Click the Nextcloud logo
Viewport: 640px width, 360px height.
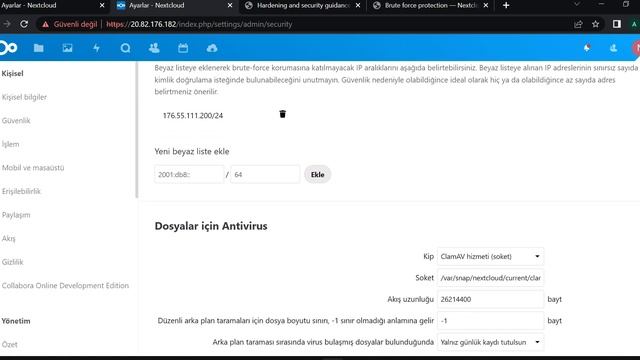8,48
